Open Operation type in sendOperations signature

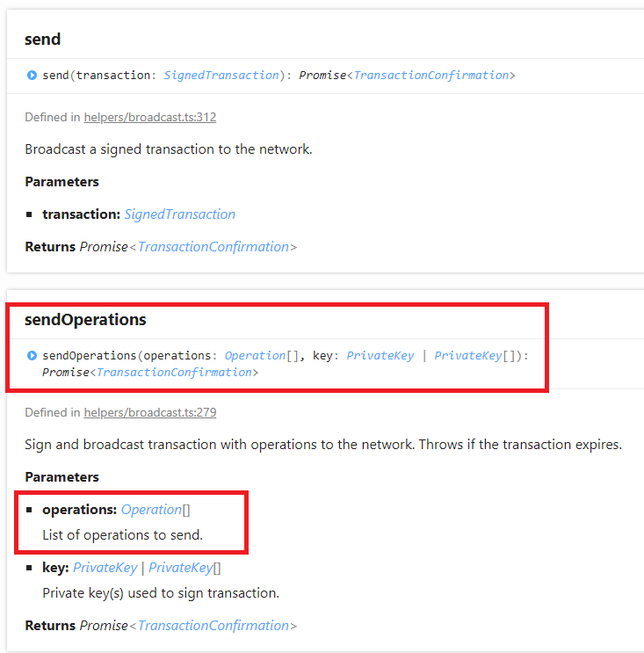pos(255,356)
